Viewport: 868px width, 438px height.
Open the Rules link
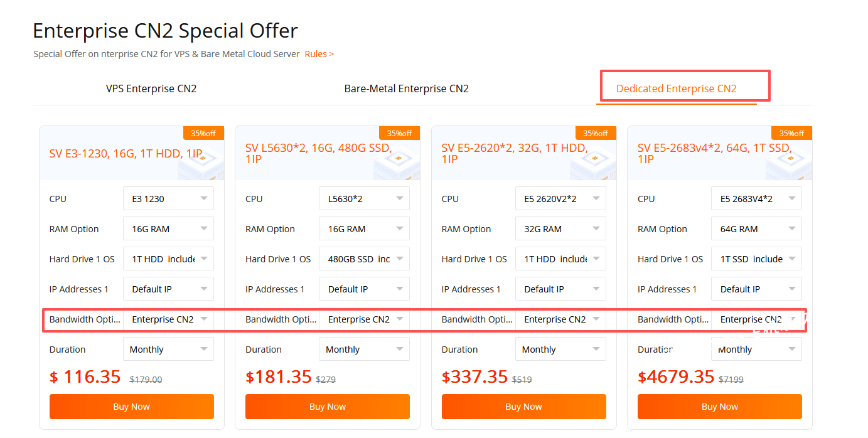[x=318, y=54]
